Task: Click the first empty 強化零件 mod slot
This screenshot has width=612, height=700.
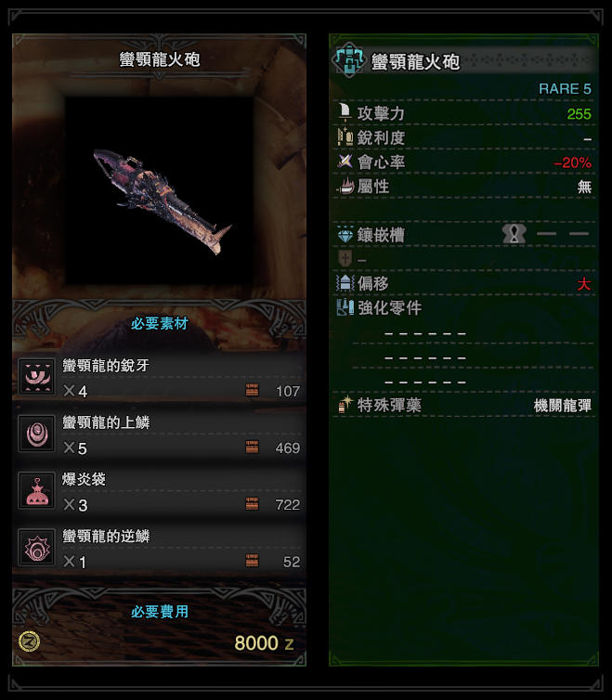Action: tap(424, 333)
